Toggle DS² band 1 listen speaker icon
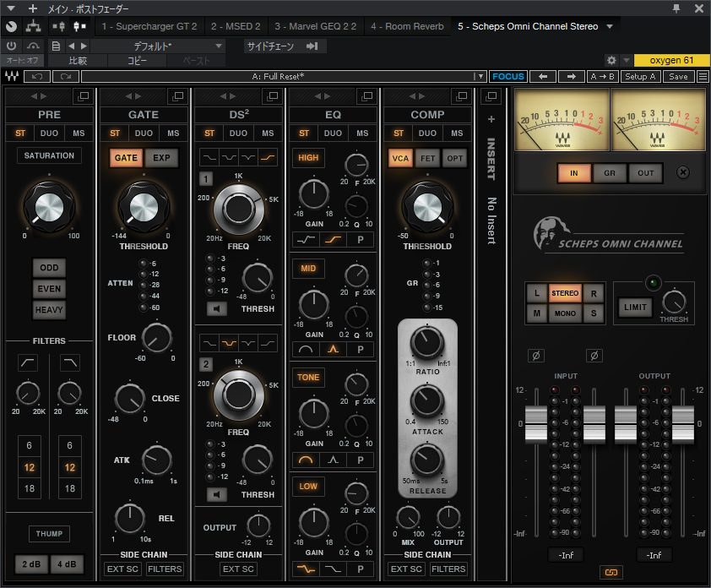Screen dimensions: 711x588 (217, 309)
